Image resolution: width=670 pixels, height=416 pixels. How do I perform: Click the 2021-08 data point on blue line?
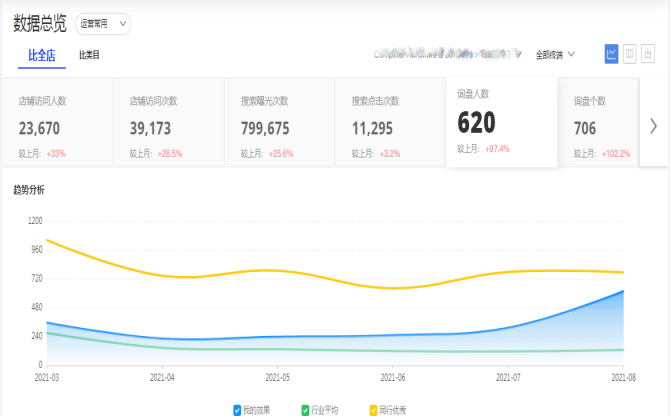(x=623, y=291)
